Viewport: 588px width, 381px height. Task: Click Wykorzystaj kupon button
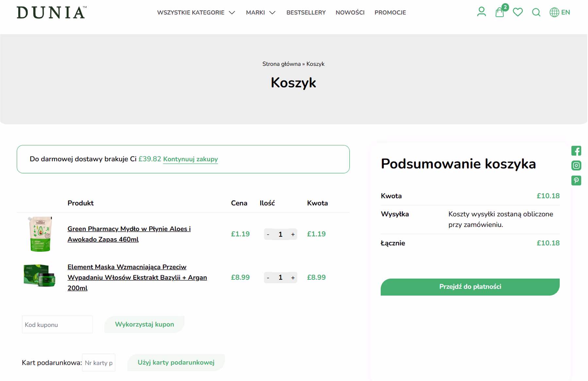point(144,324)
